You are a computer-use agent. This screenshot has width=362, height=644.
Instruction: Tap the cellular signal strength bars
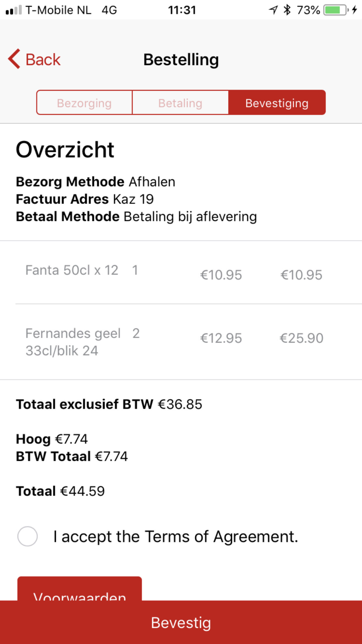14,10
